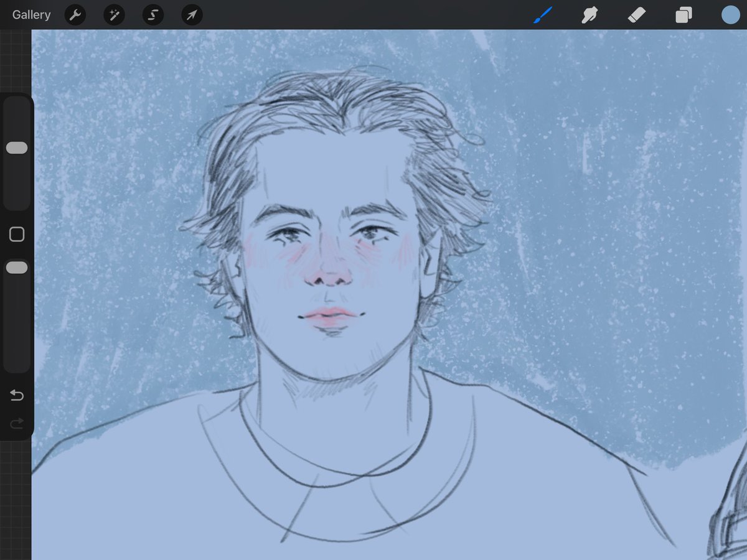
Task: Select the Smudge tool
Action: tap(588, 15)
